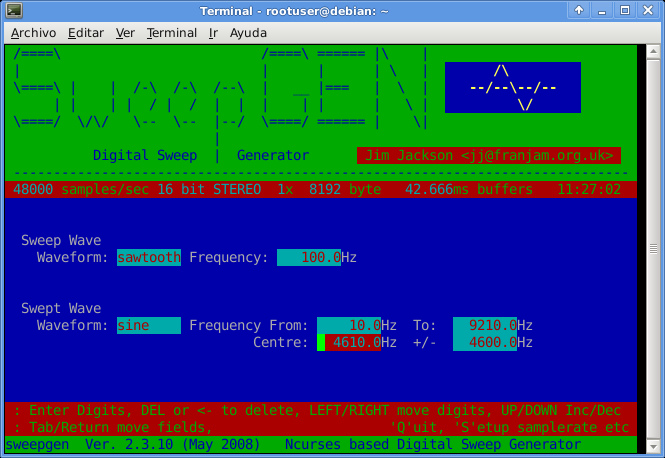The width and height of the screenshot is (665, 458).
Task: Maximize the terminal window
Action: (625, 10)
